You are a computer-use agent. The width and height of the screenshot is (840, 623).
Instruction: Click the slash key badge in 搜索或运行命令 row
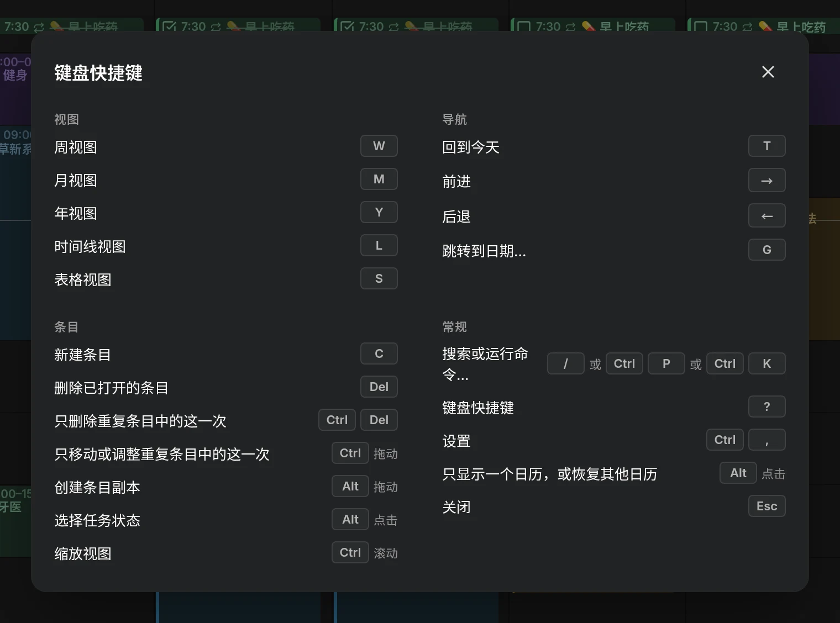566,364
